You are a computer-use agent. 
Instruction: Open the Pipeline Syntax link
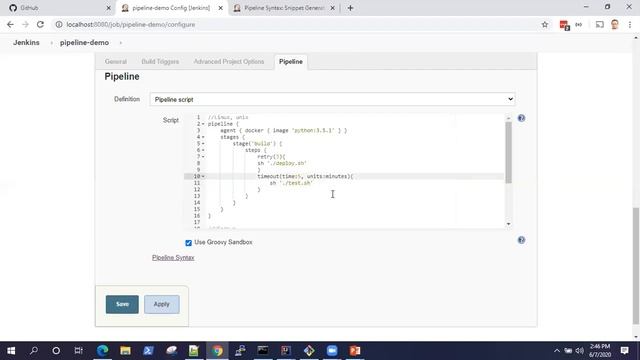(x=173, y=258)
